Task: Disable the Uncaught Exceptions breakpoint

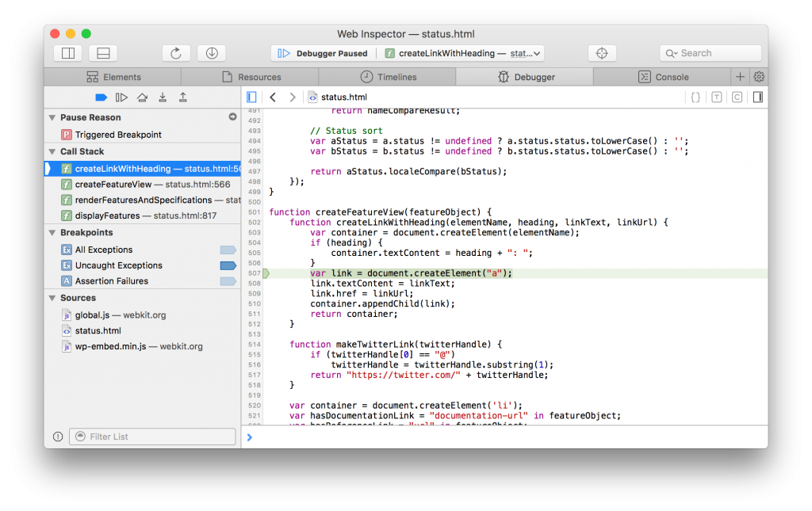Action: click(228, 265)
